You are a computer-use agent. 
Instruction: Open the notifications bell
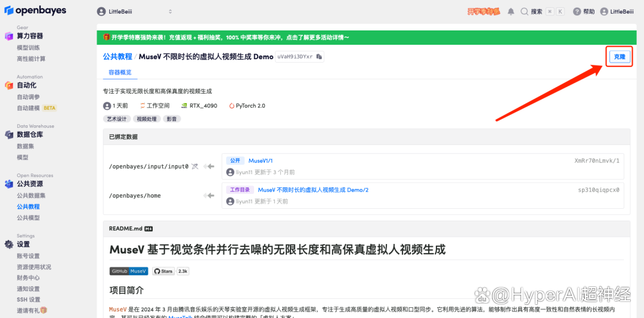pyautogui.click(x=510, y=11)
